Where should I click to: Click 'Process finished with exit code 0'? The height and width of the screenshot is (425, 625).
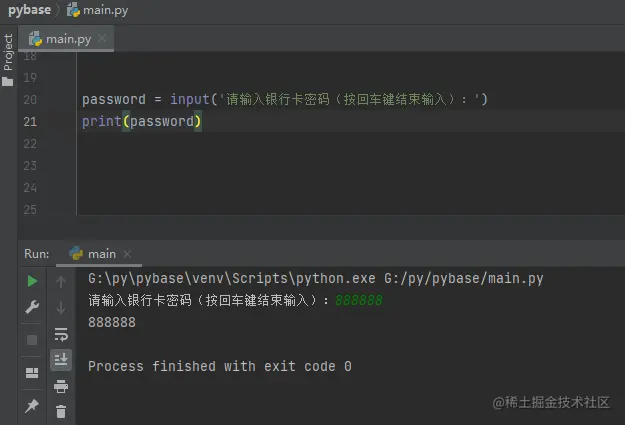coord(220,366)
